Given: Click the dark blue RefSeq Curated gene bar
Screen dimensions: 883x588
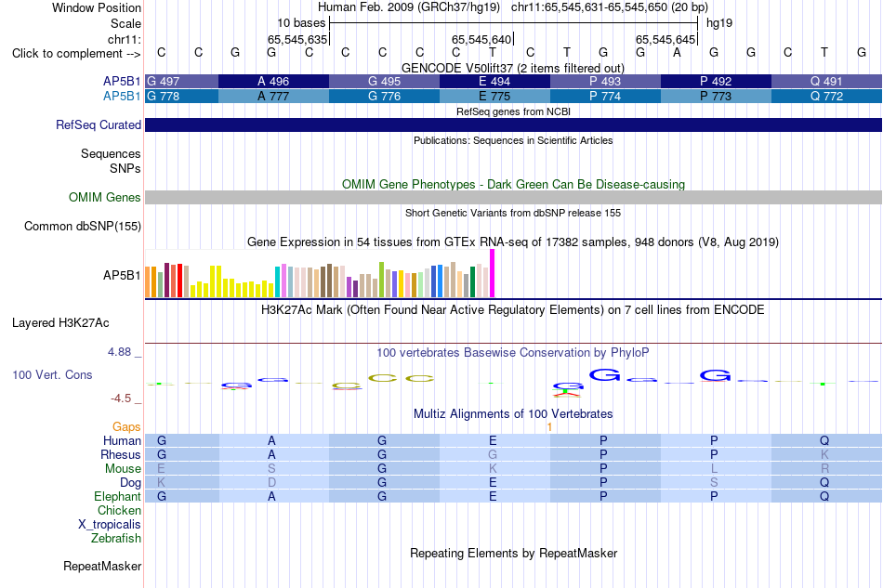Looking at the screenshot, I should [514, 124].
